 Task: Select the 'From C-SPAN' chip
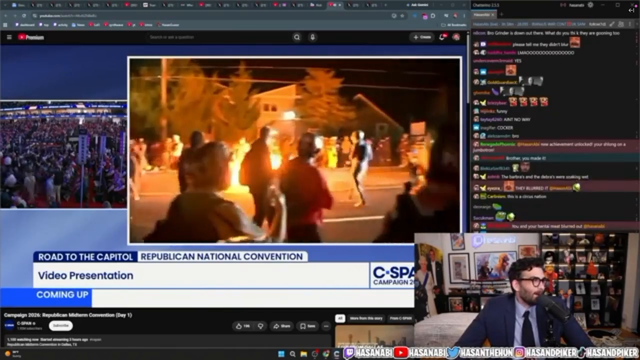(400, 318)
